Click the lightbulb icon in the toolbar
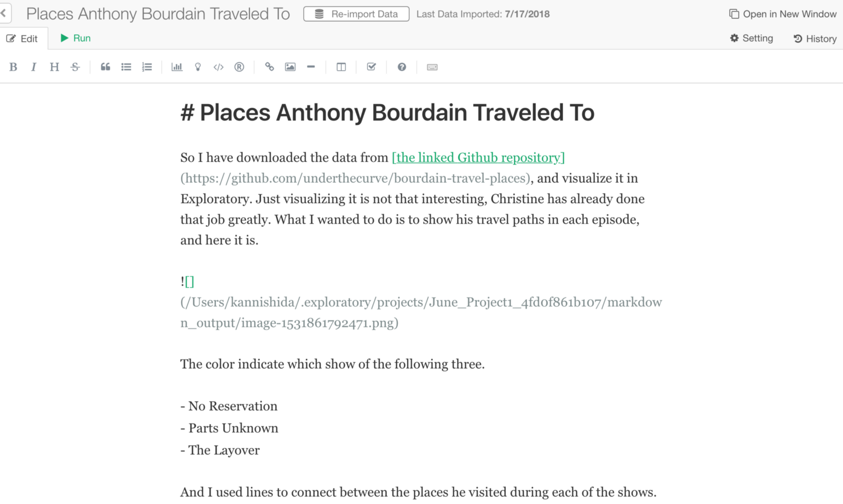This screenshot has height=504, width=843. click(x=198, y=67)
